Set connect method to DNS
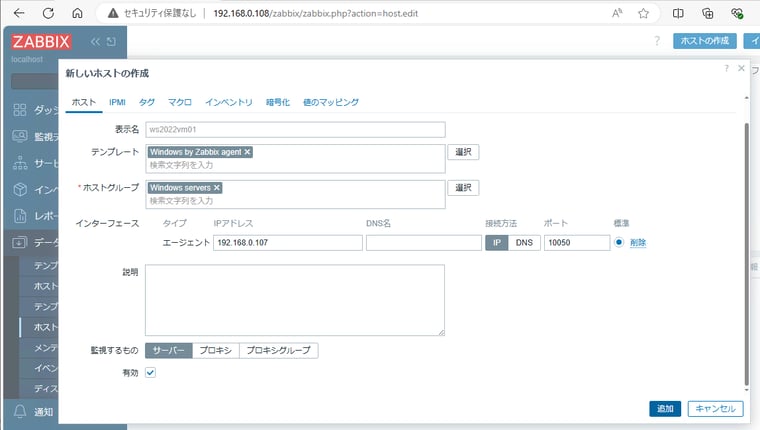The image size is (760, 430). tap(524, 242)
